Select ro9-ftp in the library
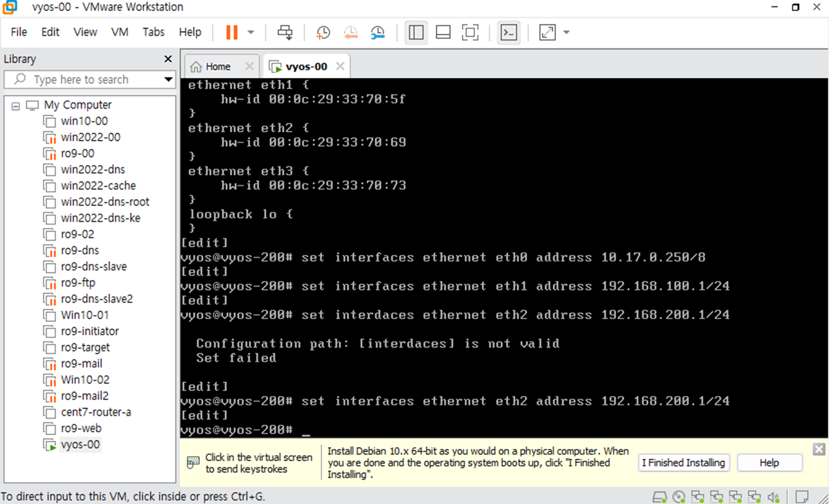 tap(78, 283)
